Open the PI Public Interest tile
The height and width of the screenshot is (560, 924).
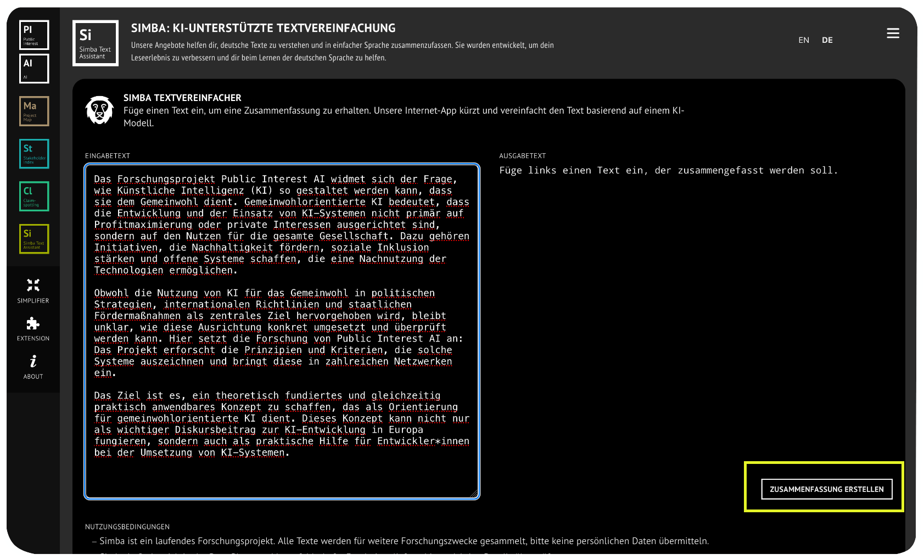click(34, 35)
